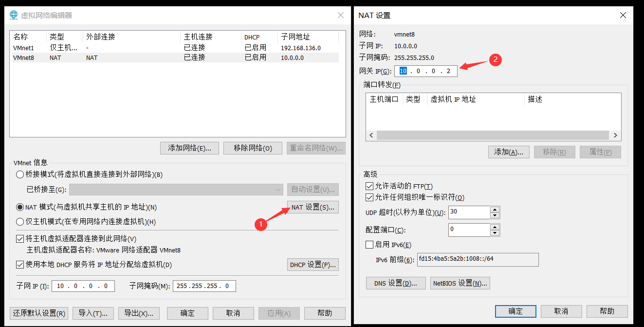Click the UDP 超时 value field
The height and width of the screenshot is (327, 644).
point(469,212)
